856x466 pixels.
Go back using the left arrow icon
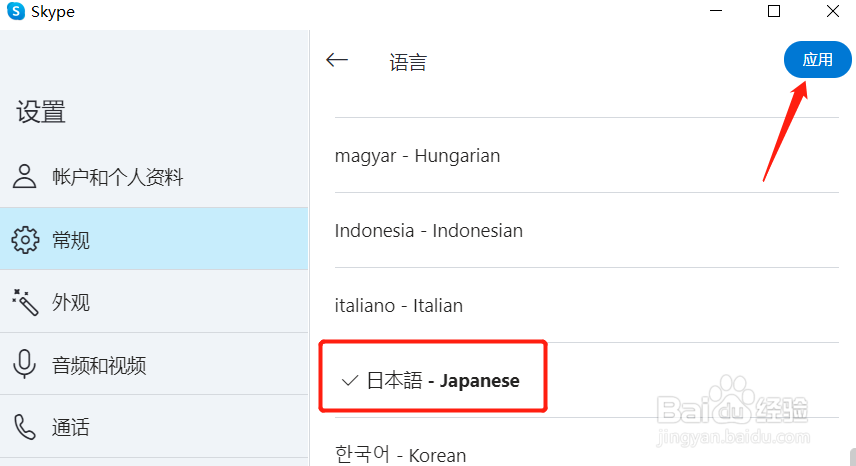click(x=337, y=60)
